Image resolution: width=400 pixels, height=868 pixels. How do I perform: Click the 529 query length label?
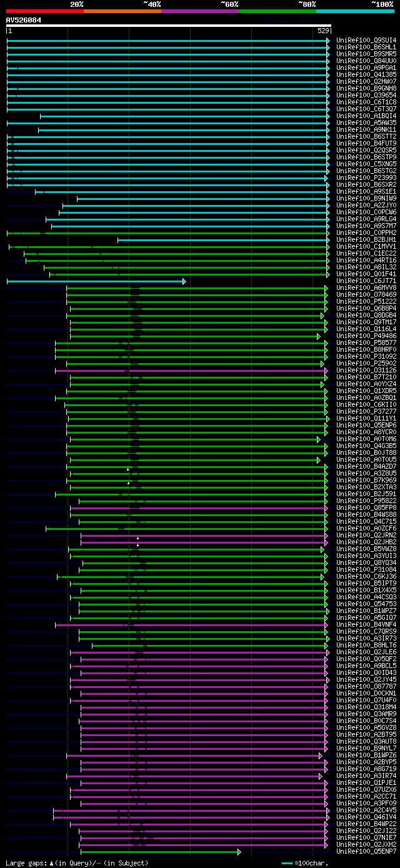point(324,31)
